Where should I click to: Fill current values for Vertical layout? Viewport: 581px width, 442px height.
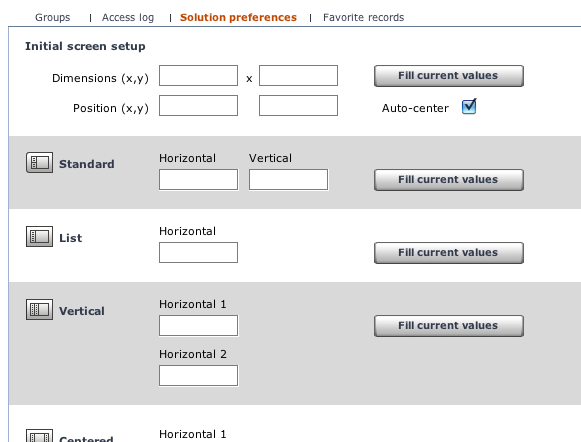pos(449,326)
